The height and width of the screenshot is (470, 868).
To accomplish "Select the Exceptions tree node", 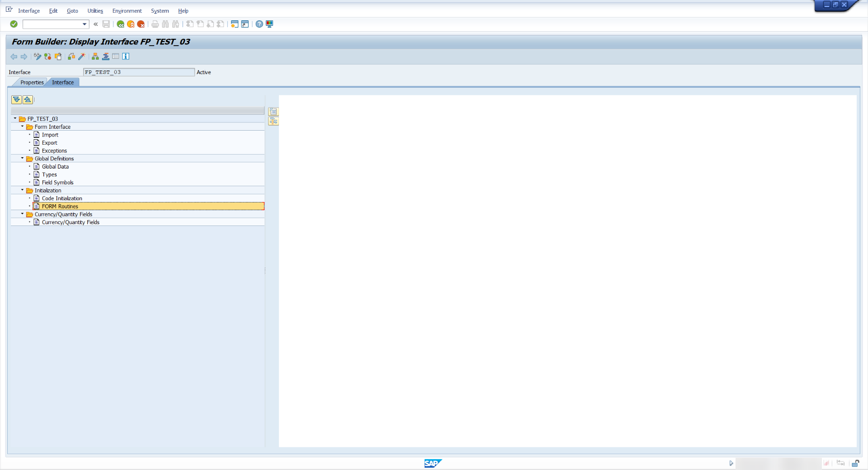I will [x=54, y=151].
